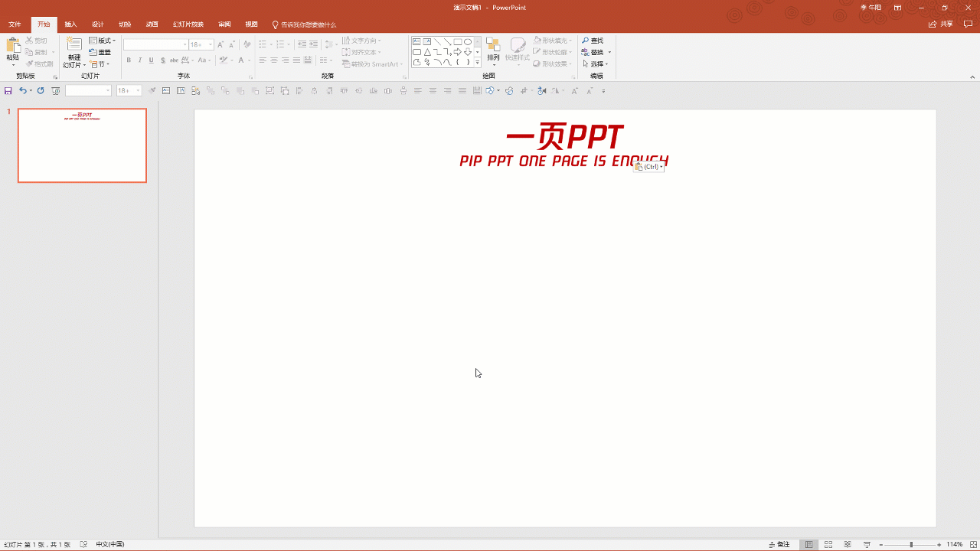Click the Undo arrow icon

tap(22, 90)
